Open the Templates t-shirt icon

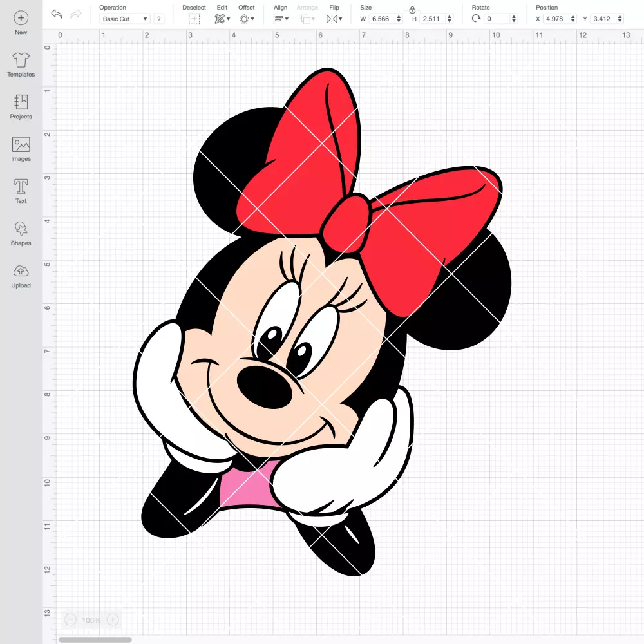coord(21,60)
